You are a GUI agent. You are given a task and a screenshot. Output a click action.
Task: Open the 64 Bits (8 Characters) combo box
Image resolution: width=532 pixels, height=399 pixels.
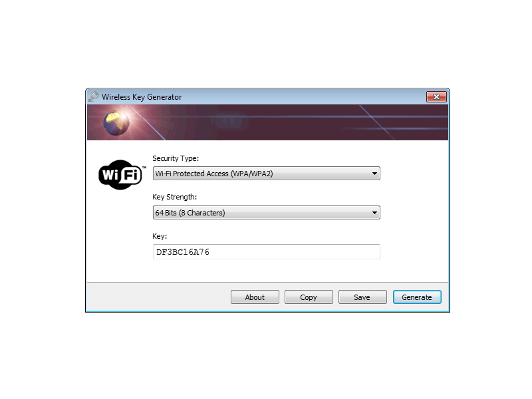267,213
